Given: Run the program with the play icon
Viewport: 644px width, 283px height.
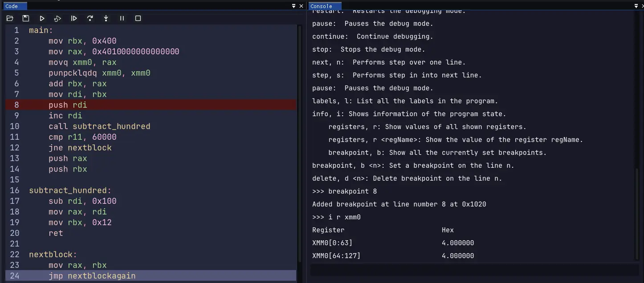Looking at the screenshot, I should tap(42, 18).
